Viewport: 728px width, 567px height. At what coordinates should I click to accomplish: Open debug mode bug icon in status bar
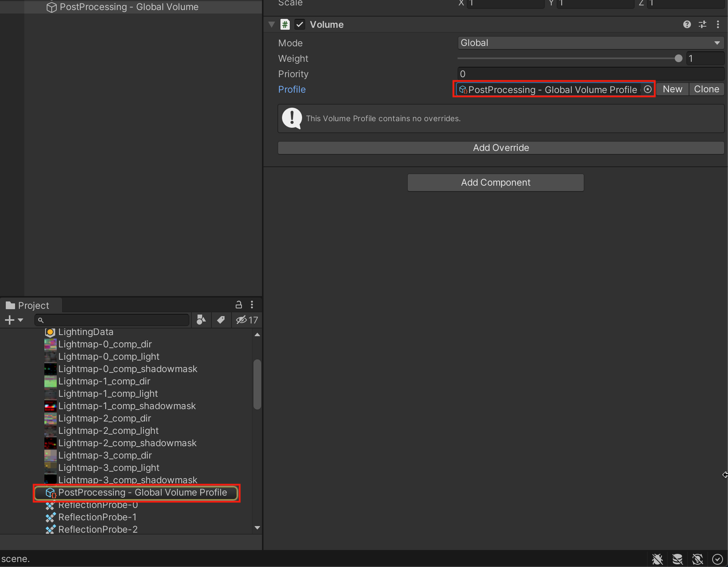pyautogui.click(x=657, y=559)
